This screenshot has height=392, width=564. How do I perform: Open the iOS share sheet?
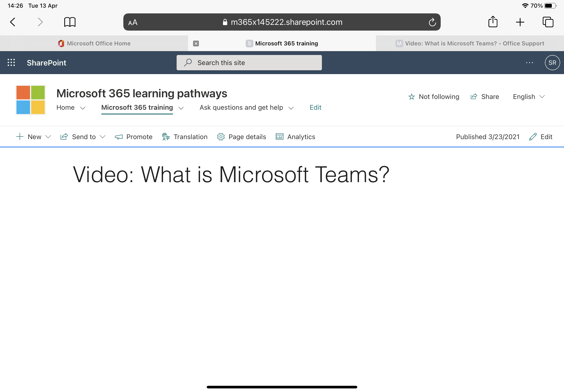[x=493, y=22]
